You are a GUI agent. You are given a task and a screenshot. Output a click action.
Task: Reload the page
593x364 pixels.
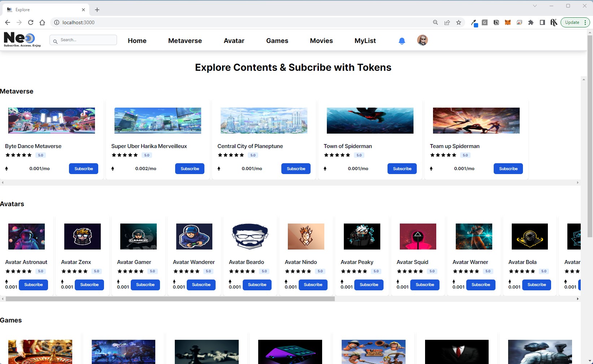point(31,22)
